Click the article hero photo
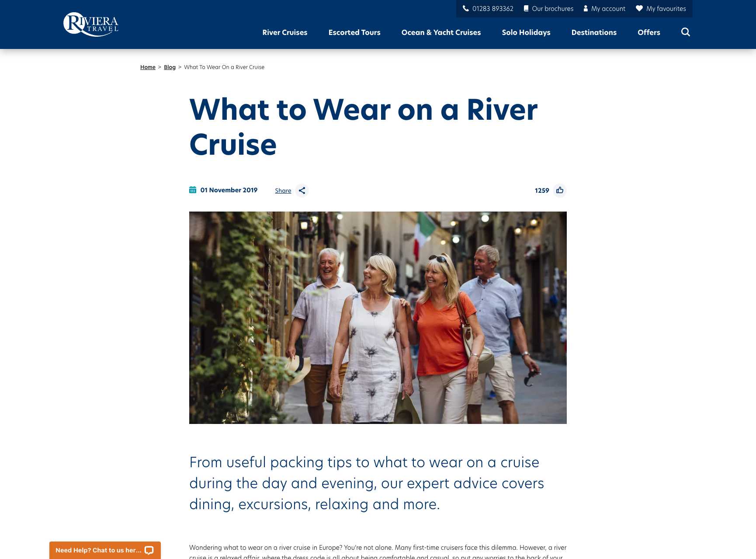This screenshot has height=559, width=756. [378, 318]
